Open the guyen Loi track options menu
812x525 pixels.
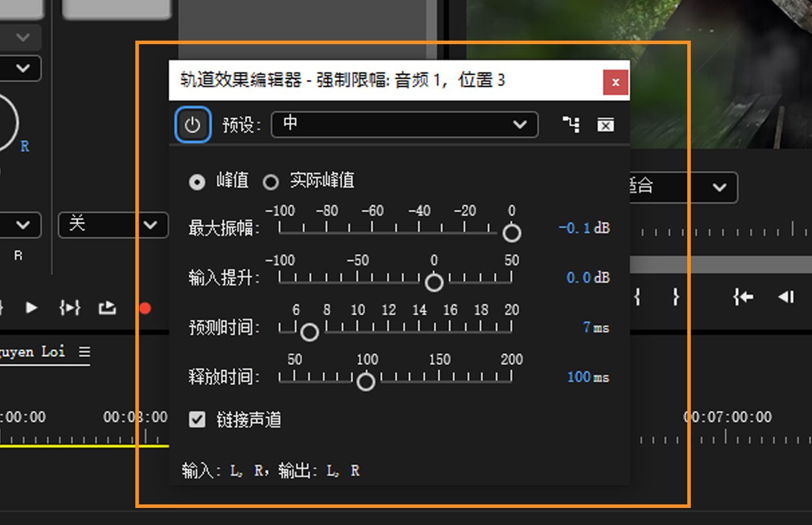[85, 351]
